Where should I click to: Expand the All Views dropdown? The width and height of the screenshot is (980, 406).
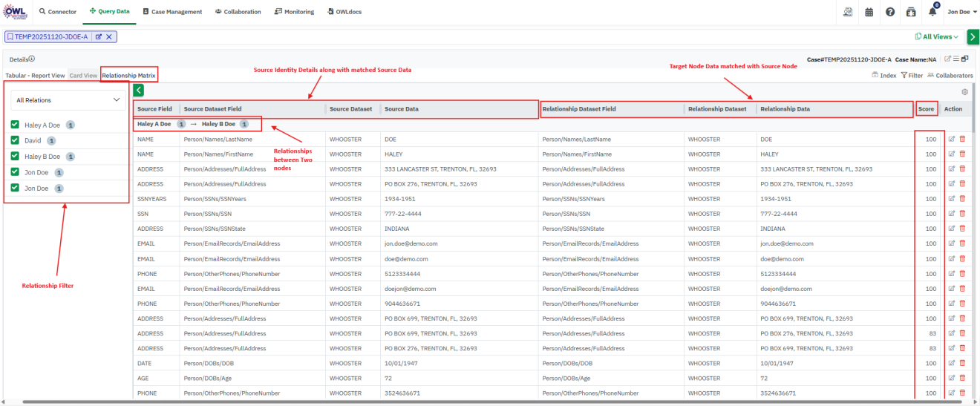pyautogui.click(x=937, y=36)
